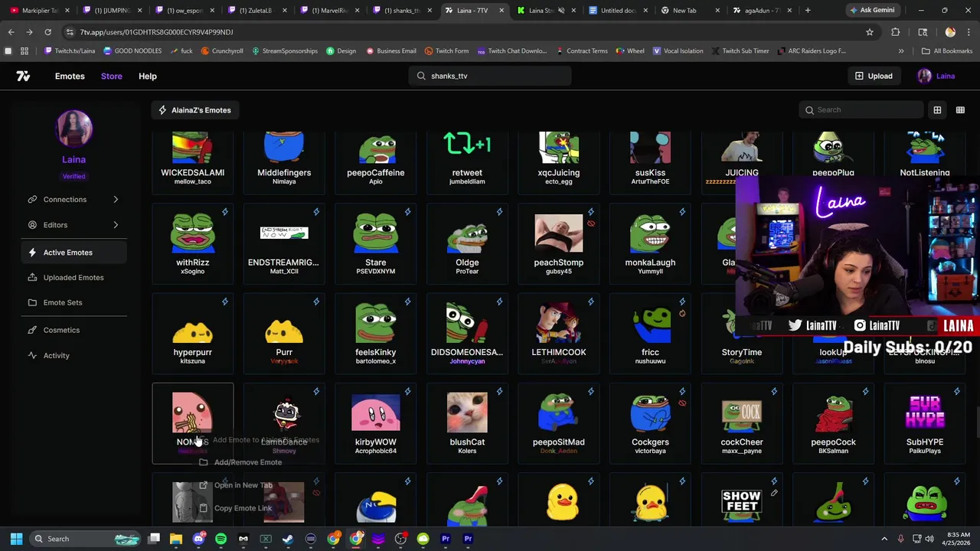The image size is (980, 551).
Task: Switch to the compact grid view icon
Action: tap(960, 110)
